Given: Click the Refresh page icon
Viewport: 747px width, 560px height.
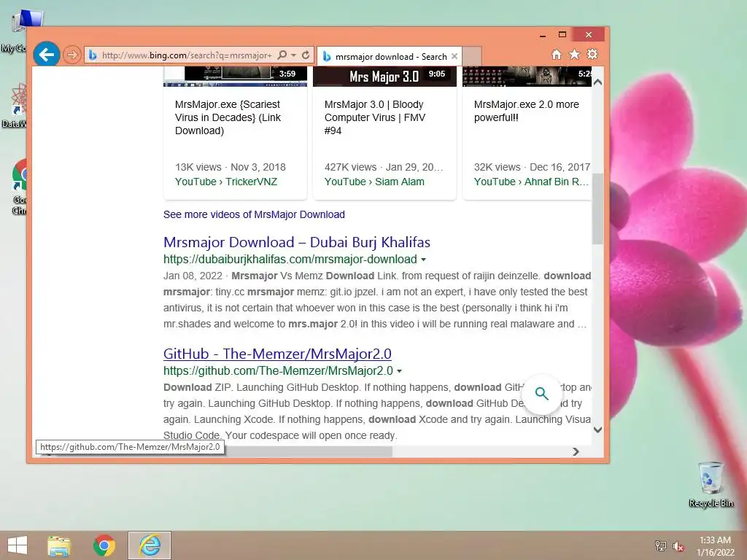Looking at the screenshot, I should (306, 55).
